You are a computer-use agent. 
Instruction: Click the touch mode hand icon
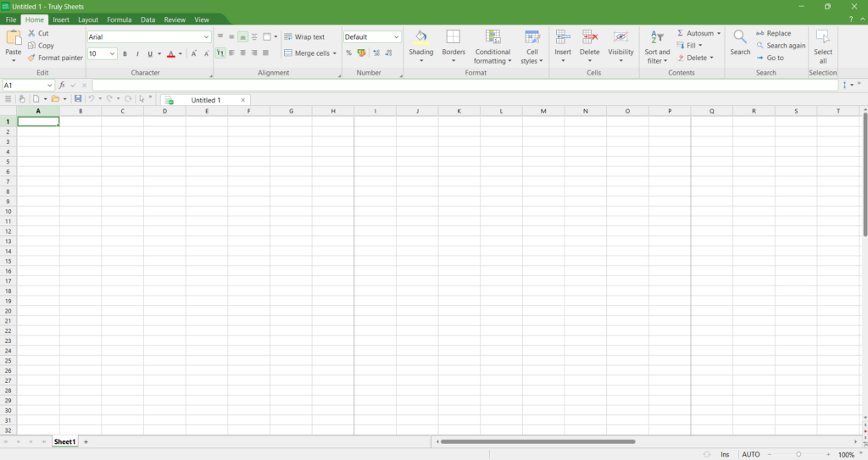22,98
